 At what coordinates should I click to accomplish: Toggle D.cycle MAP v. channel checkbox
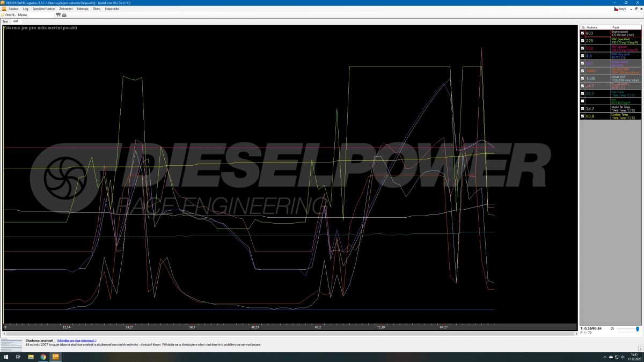(583, 86)
